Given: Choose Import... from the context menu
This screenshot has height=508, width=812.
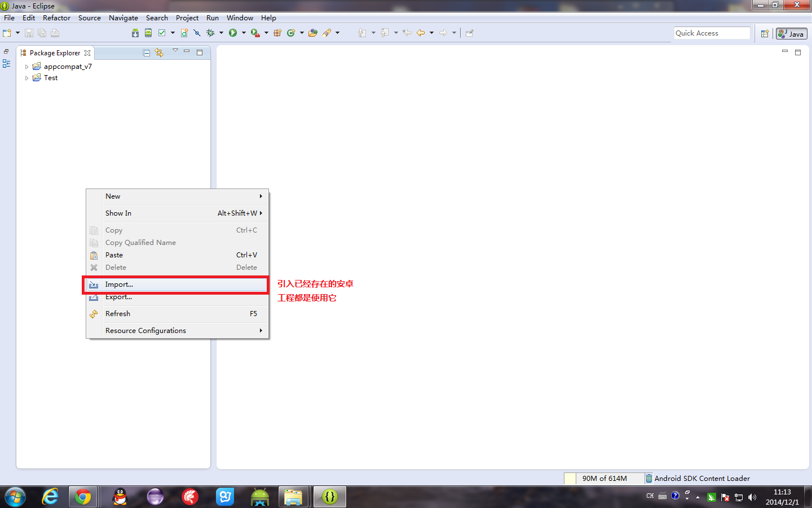Looking at the screenshot, I should click(x=177, y=284).
